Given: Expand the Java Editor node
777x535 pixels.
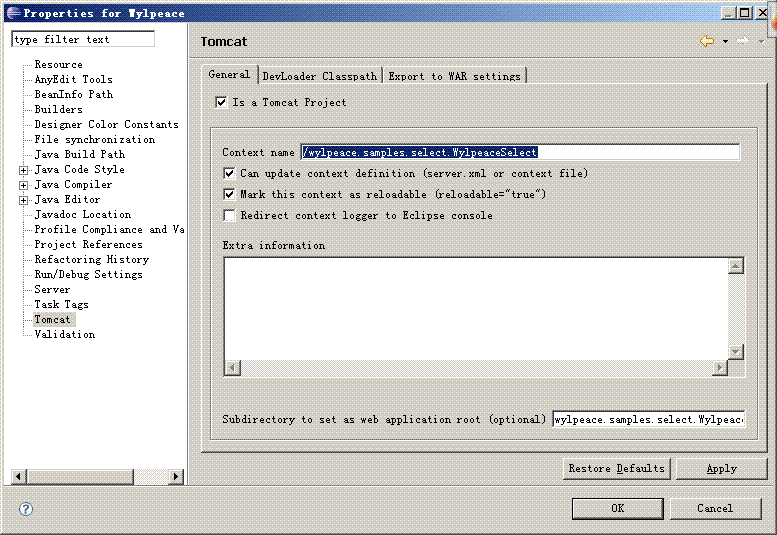Looking at the screenshot, I should click(23, 201).
